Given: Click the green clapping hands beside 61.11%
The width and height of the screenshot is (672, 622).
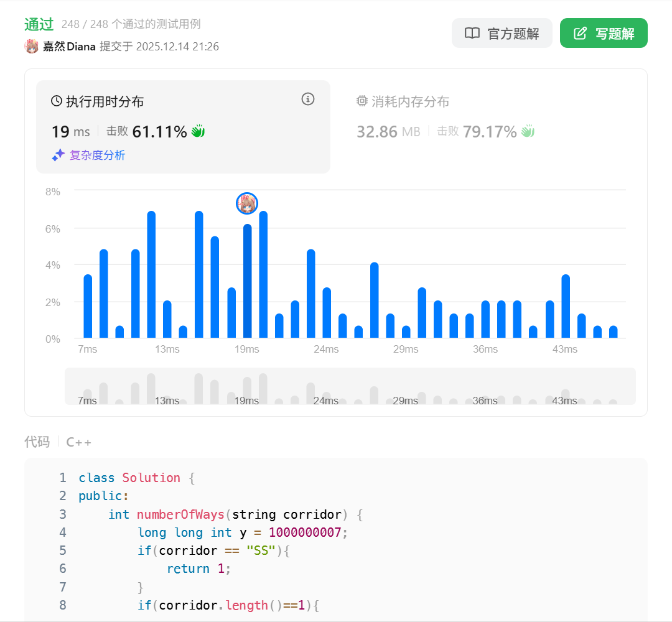Looking at the screenshot, I should (198, 131).
